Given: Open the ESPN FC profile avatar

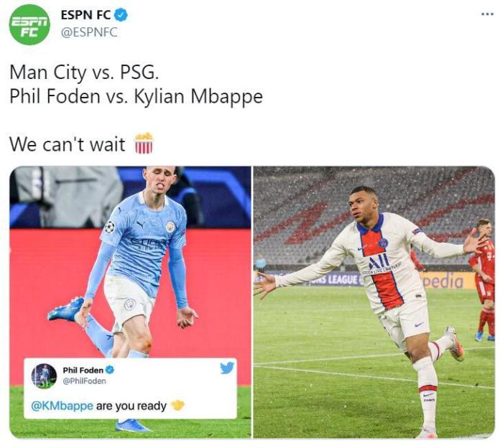Looking at the screenshot, I should [x=29, y=24].
